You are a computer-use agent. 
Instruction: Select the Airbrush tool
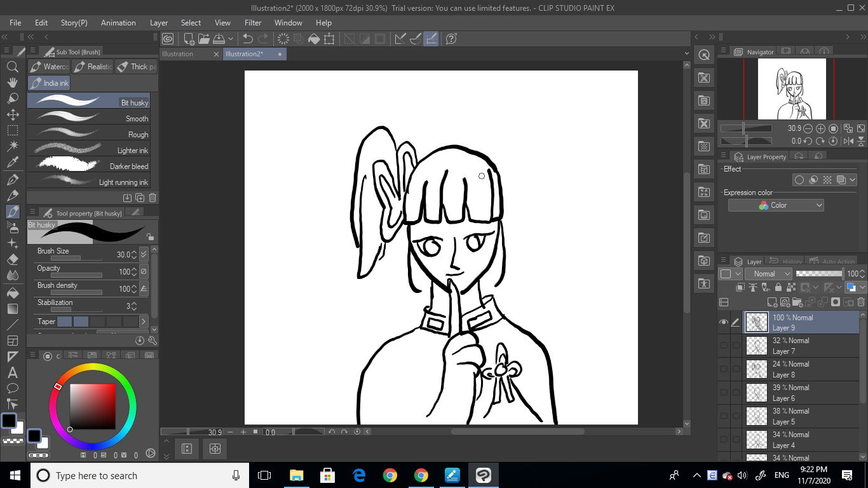click(x=12, y=227)
